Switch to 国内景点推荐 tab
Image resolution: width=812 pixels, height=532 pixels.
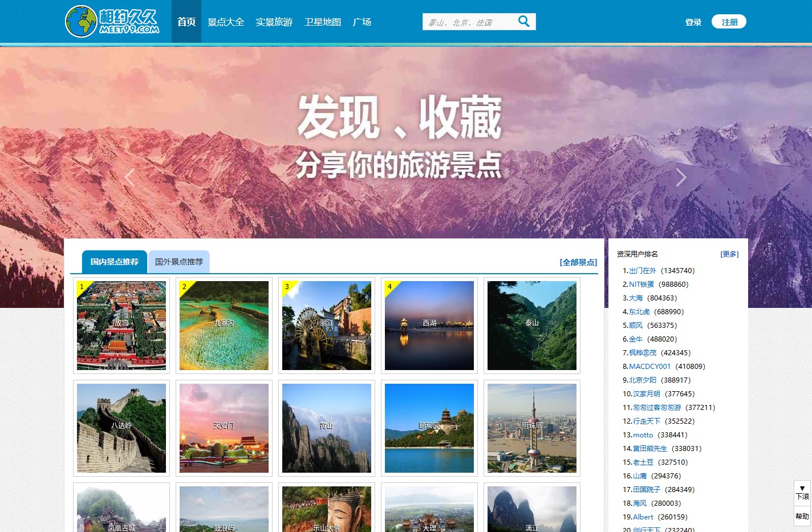pos(115,262)
